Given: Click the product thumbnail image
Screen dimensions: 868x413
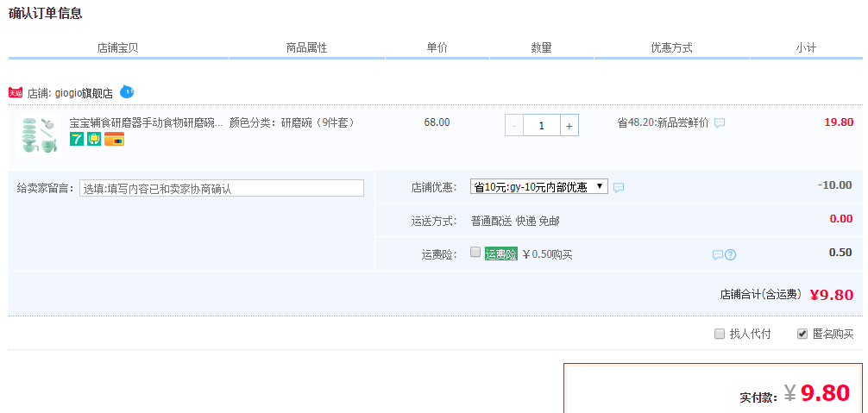Looking at the screenshot, I should tap(36, 135).
